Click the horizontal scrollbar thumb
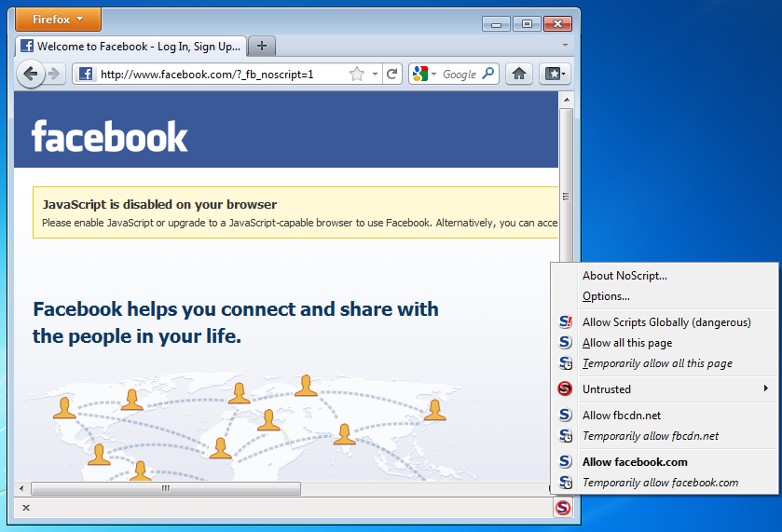This screenshot has height=532, width=782. (x=166, y=488)
